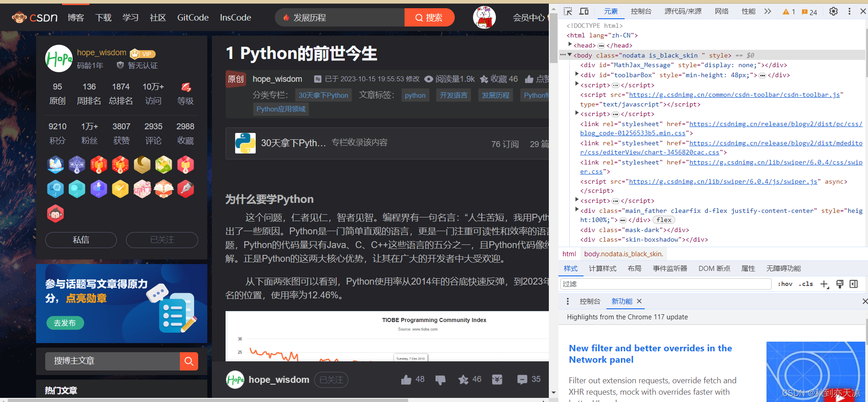Collapse the body element node
The width and height of the screenshot is (868, 402).
pos(569,55)
